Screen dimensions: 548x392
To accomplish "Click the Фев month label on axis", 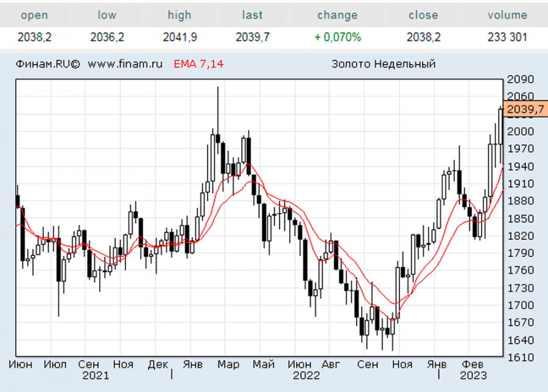I will click(473, 364).
